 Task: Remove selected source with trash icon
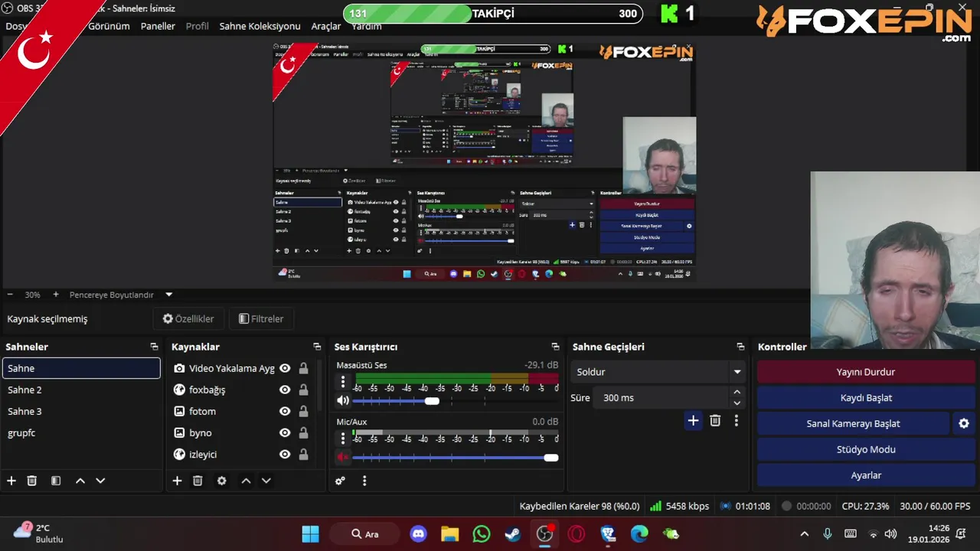pos(198,481)
